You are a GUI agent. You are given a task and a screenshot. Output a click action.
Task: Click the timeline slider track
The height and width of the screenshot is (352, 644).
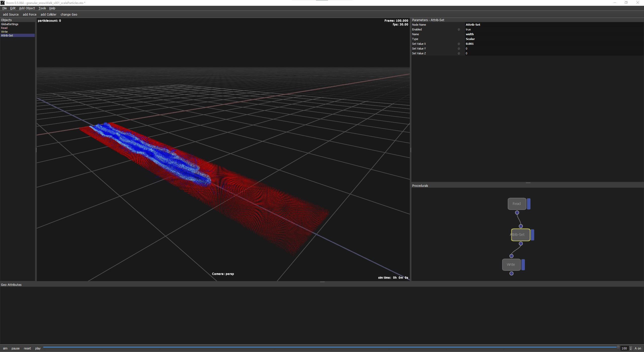pyautogui.click(x=327, y=347)
